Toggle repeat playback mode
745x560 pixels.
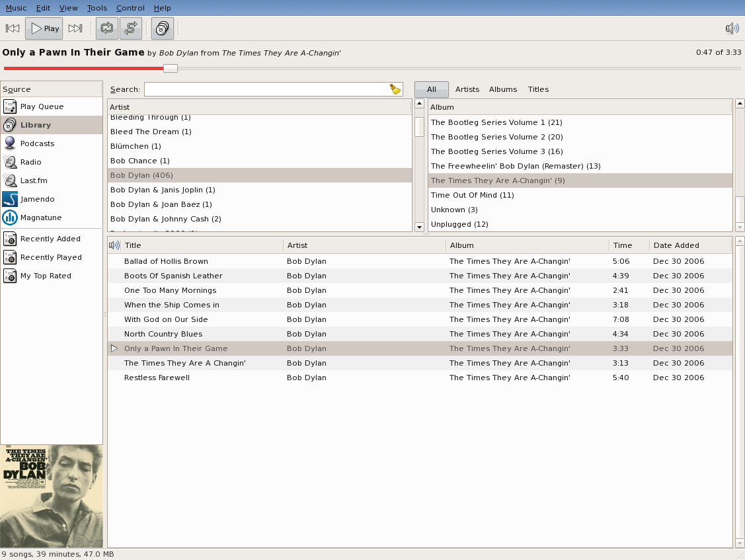pyautogui.click(x=107, y=28)
